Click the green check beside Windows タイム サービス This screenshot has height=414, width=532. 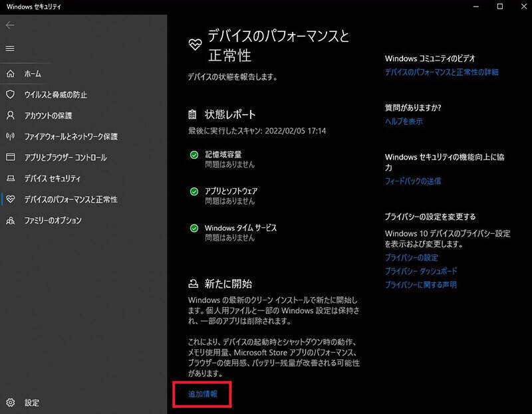coord(194,228)
